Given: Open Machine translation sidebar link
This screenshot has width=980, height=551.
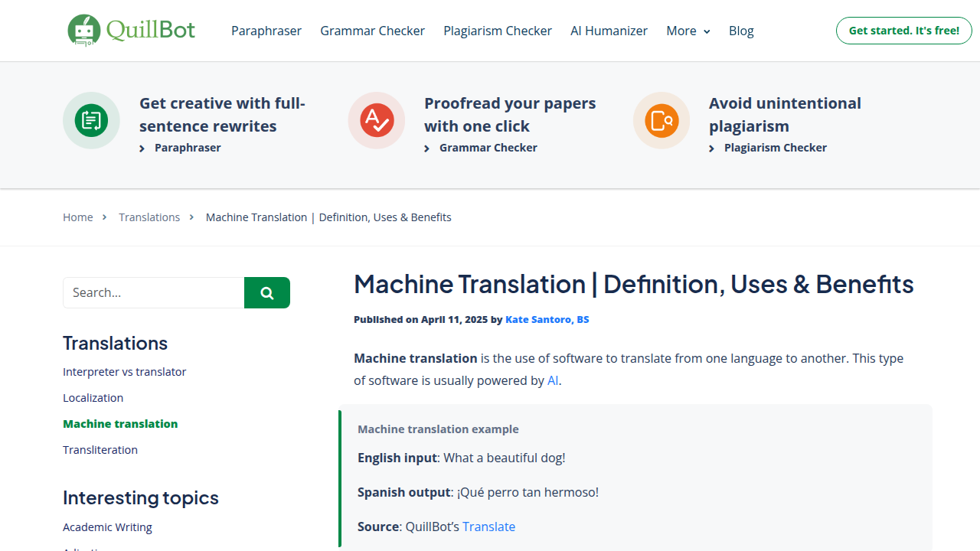Looking at the screenshot, I should pos(120,424).
